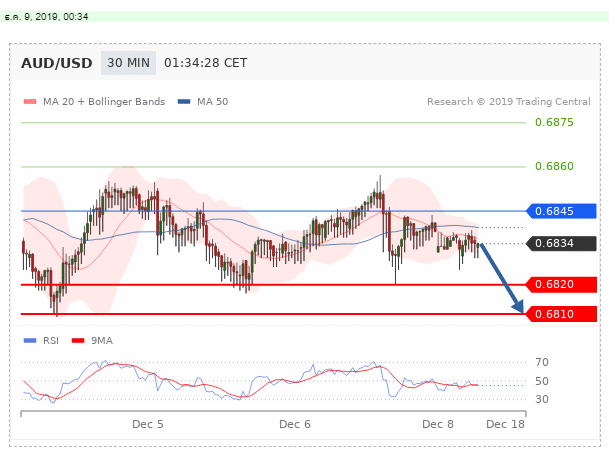Click the red 0.6820 support price tag

click(561, 285)
